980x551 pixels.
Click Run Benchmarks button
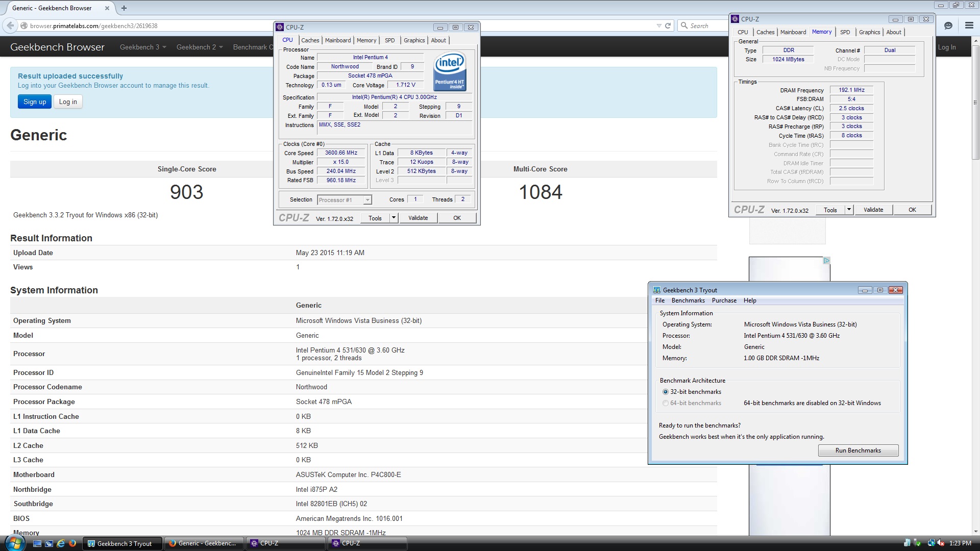click(858, 450)
